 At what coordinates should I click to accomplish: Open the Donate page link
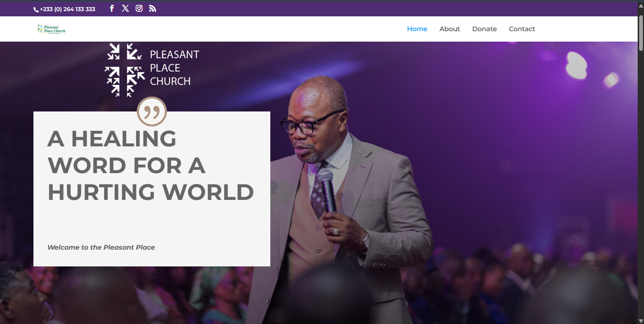pos(484,29)
